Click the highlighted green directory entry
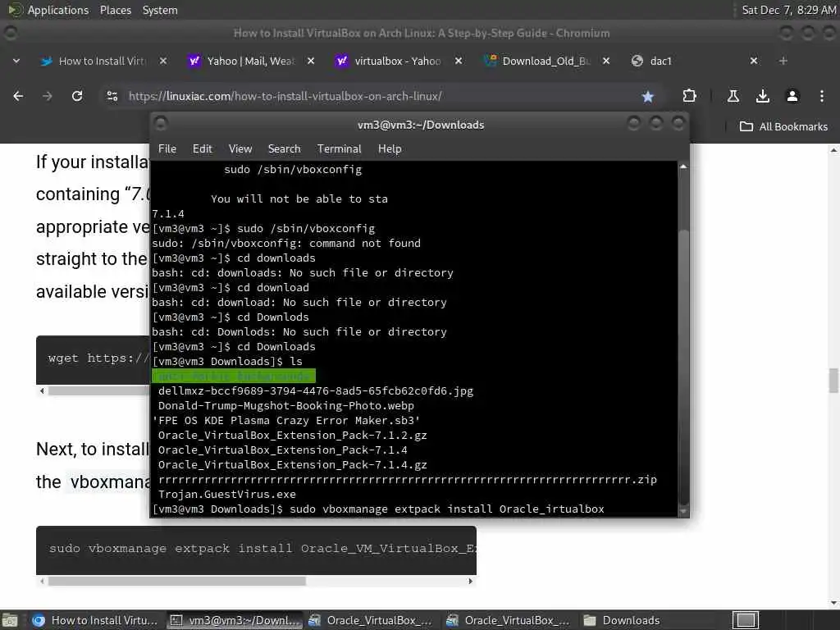Screen dimensions: 840x630 pyautogui.click(x=234, y=376)
